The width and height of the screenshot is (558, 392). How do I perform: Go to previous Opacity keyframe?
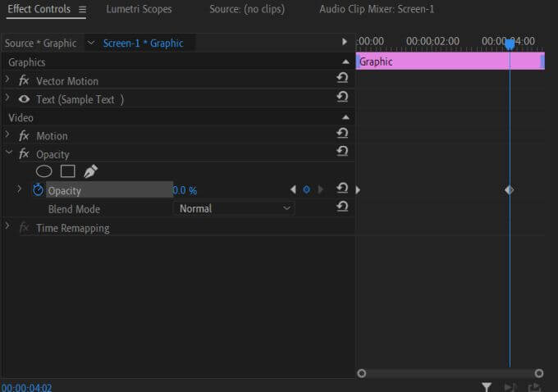(293, 189)
